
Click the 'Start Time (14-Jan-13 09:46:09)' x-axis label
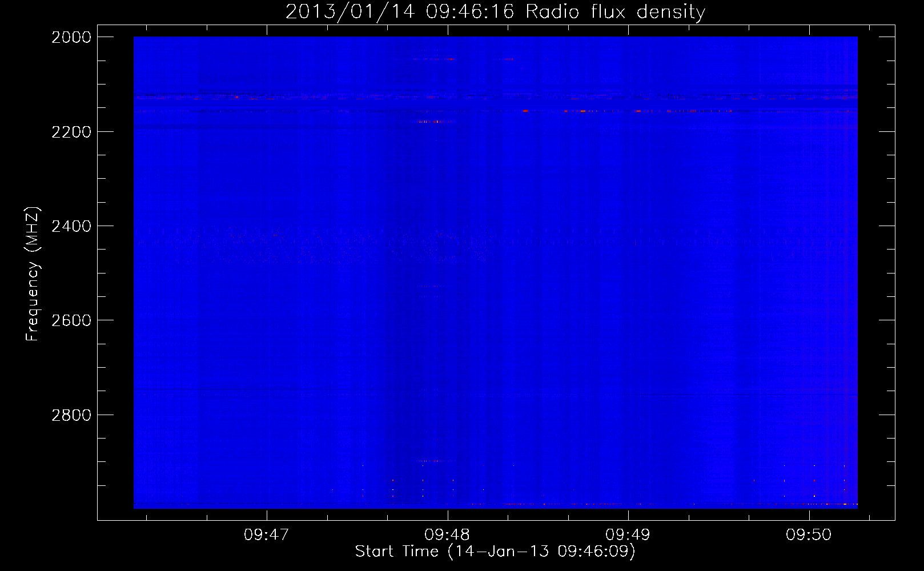point(495,552)
